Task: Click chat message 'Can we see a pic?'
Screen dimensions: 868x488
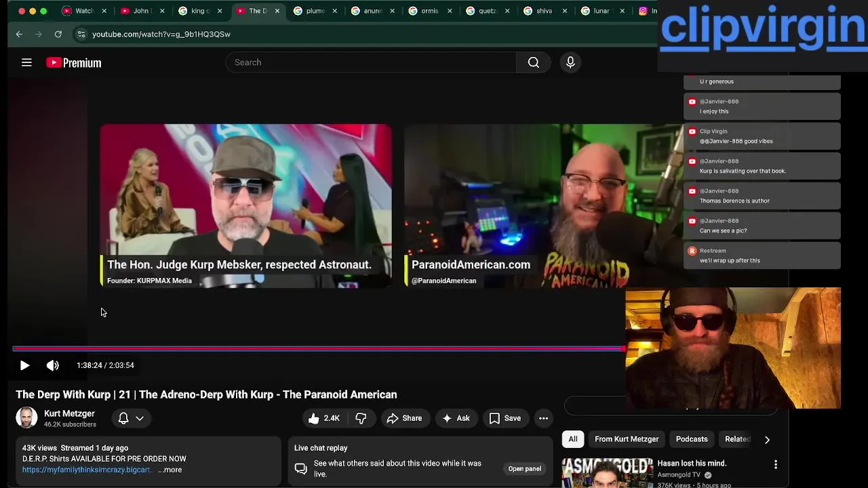Action: [x=762, y=226]
